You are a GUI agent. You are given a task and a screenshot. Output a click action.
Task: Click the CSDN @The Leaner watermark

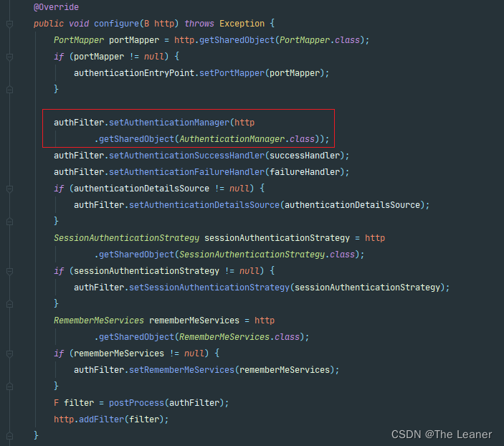[442, 435]
